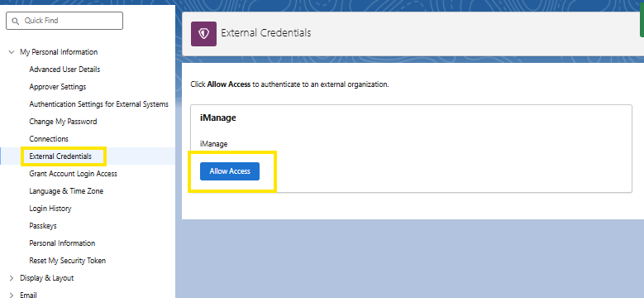
Task: Select External Credentials in sidebar
Action: tap(60, 156)
